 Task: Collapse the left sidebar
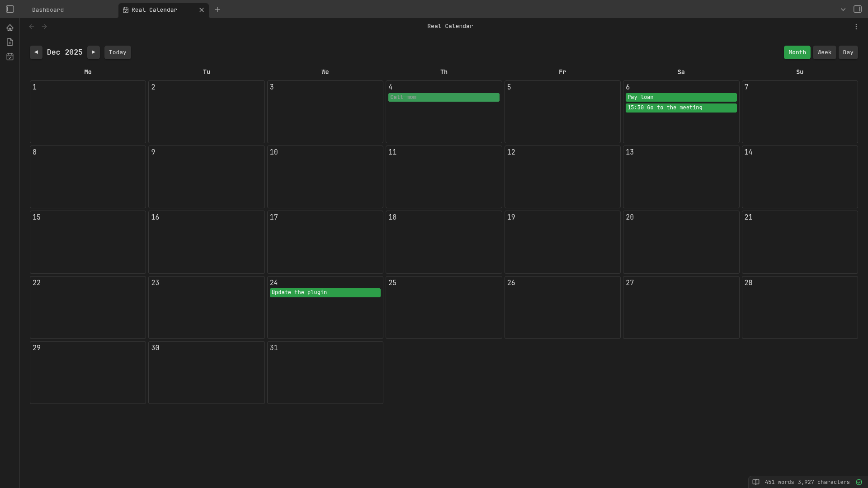tap(10, 9)
